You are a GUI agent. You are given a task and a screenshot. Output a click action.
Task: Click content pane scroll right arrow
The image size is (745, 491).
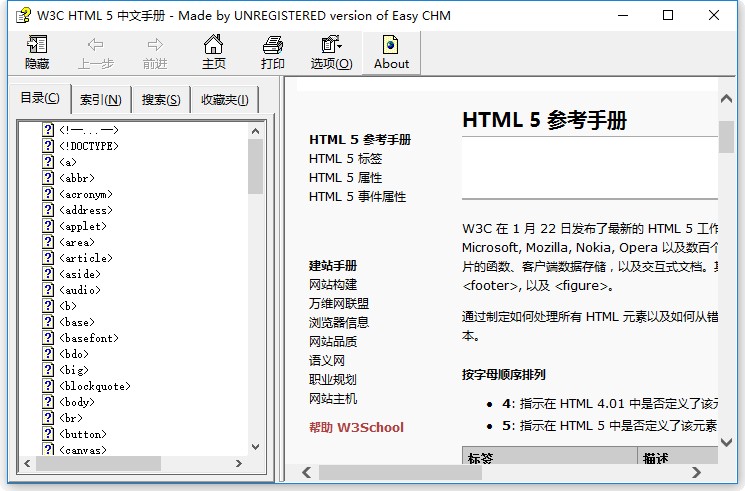(x=697, y=472)
